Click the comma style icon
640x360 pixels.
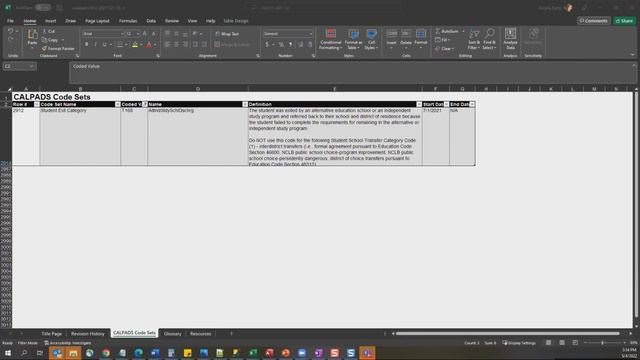click(x=291, y=44)
